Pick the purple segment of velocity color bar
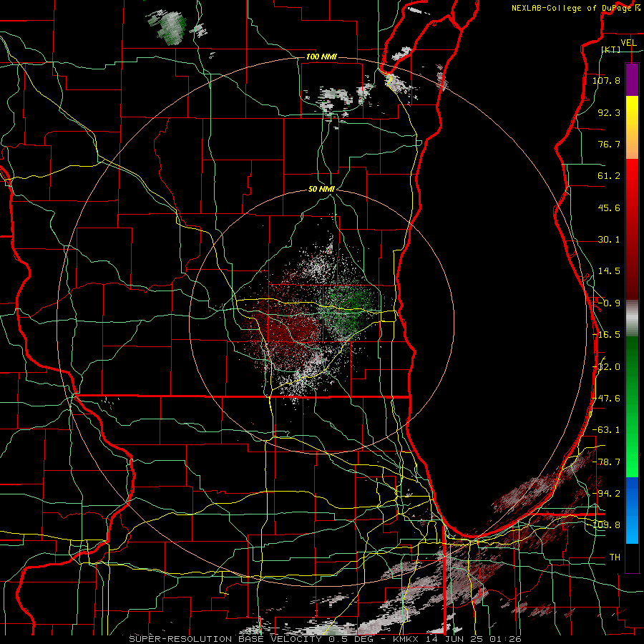The height and width of the screenshot is (644, 644). (632, 79)
